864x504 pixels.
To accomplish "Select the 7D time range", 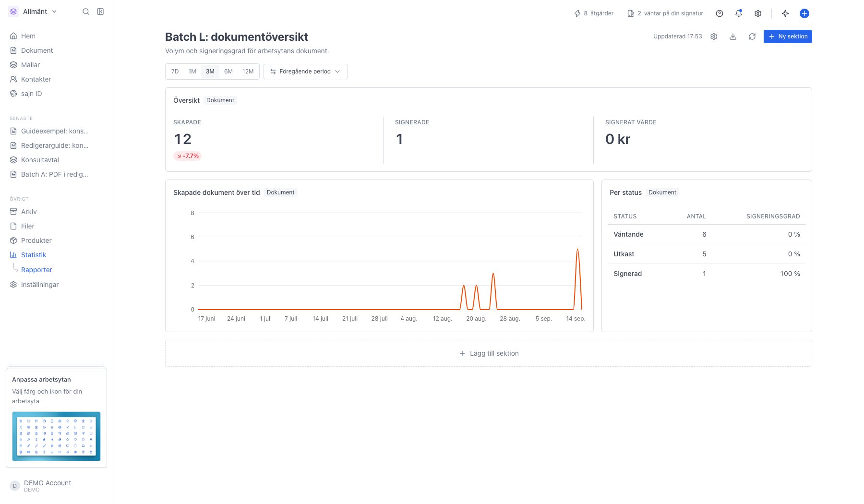I will (x=175, y=72).
